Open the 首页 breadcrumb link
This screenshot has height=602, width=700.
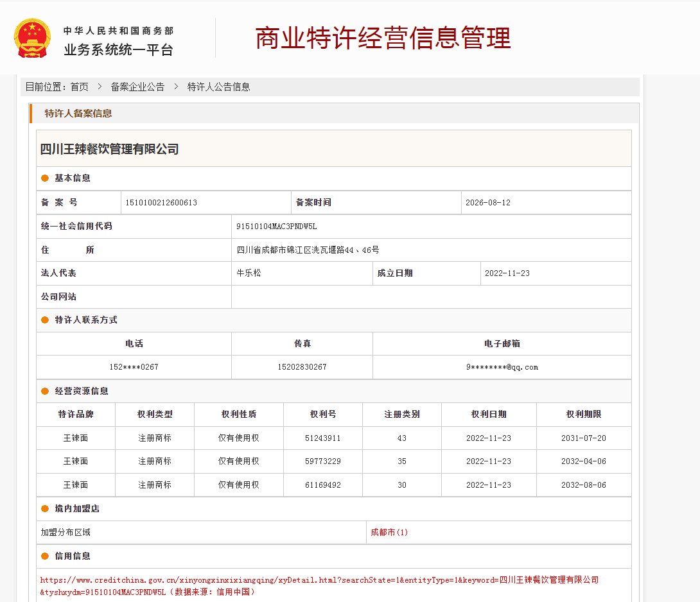(x=80, y=87)
